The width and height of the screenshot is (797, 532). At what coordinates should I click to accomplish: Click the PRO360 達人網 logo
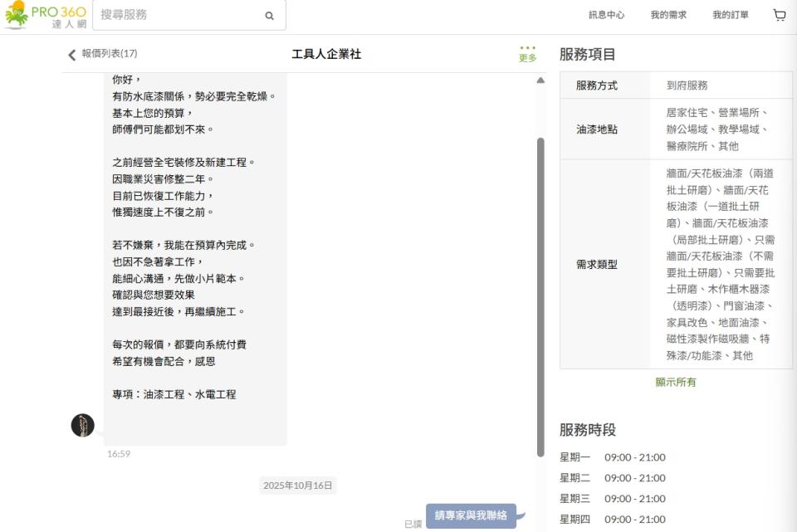(x=45, y=15)
